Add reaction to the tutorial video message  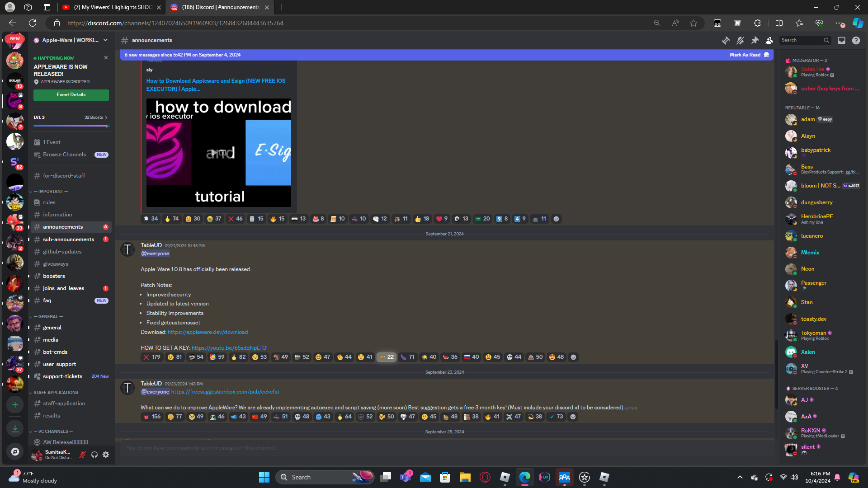click(556, 219)
